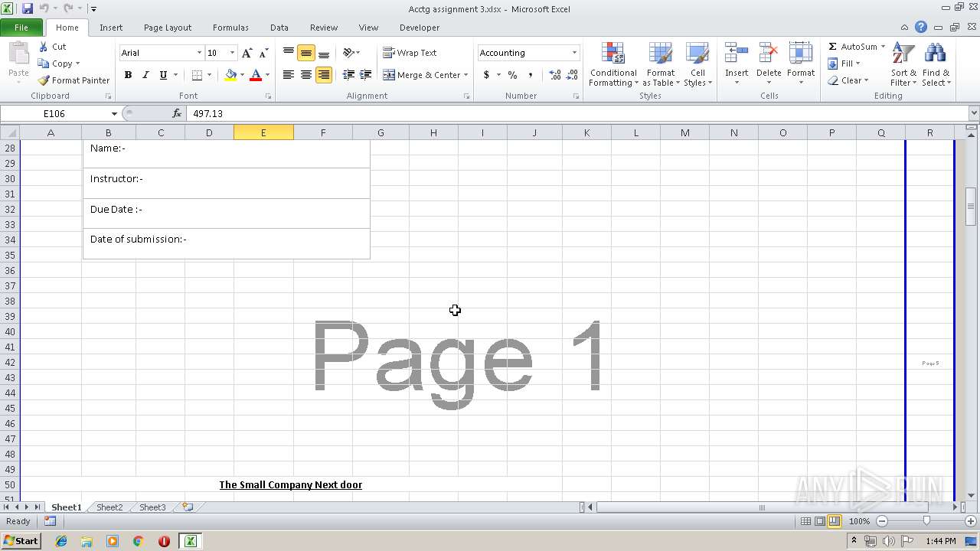Switch to the Insert tab
This screenshot has height=551, width=980.
pos(111,28)
